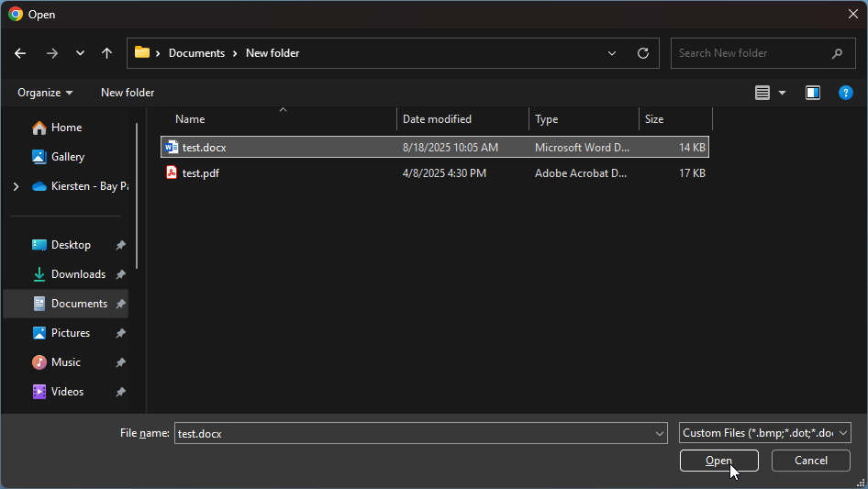
Task: Open the file type filter dropdown
Action: (x=765, y=433)
